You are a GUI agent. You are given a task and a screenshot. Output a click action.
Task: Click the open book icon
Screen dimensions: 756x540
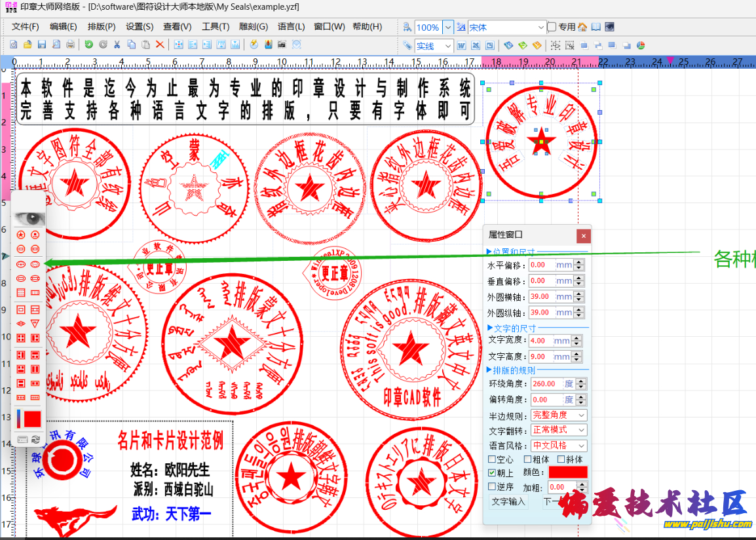click(x=595, y=28)
